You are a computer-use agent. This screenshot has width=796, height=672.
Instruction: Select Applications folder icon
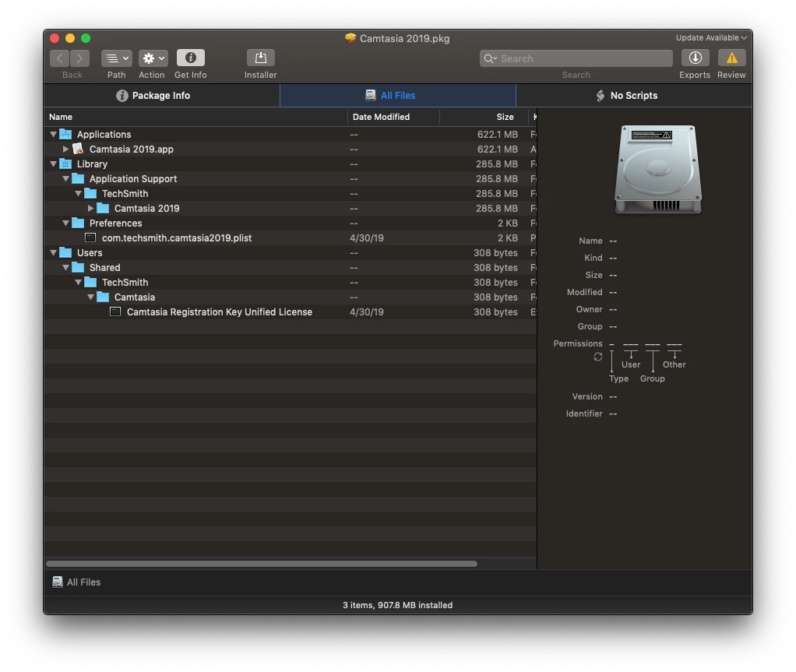tap(65, 134)
